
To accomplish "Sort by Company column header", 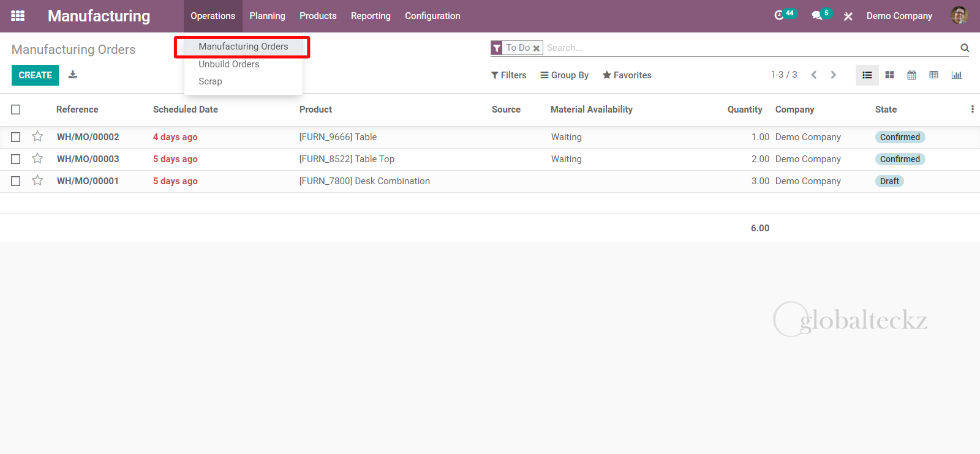I will click(x=794, y=110).
